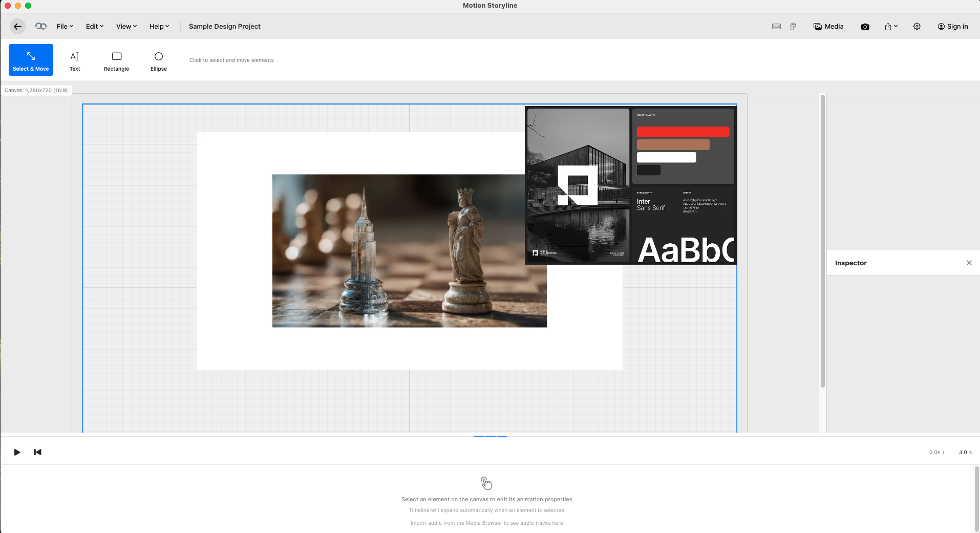980x533 pixels.
Task: Pick the Ellipse shape tool
Action: (x=158, y=60)
